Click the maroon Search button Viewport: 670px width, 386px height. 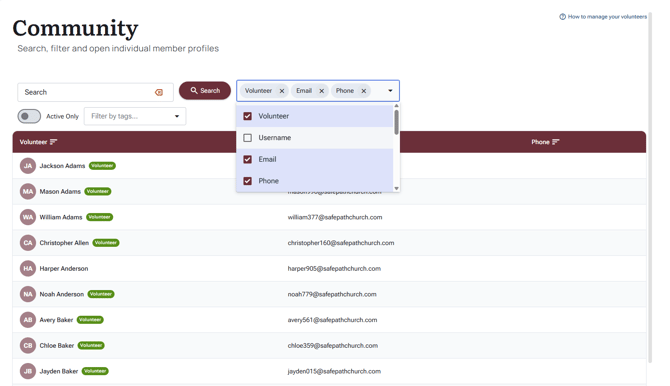point(205,91)
